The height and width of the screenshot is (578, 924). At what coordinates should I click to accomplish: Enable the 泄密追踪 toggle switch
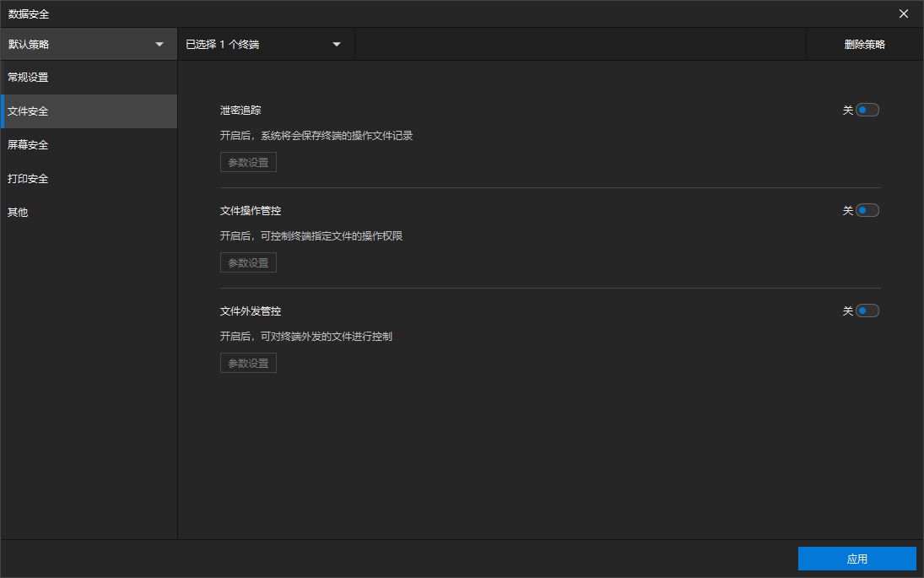[x=867, y=111]
